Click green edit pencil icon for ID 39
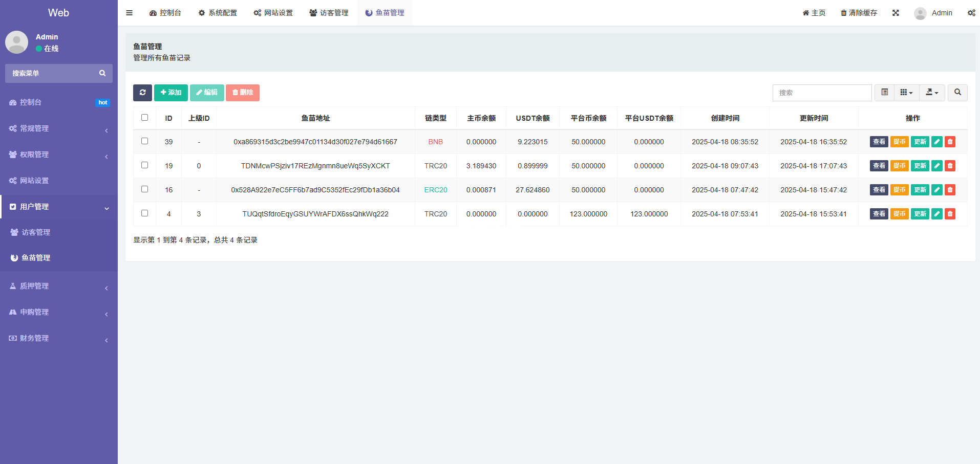This screenshot has height=464, width=980. [936, 142]
